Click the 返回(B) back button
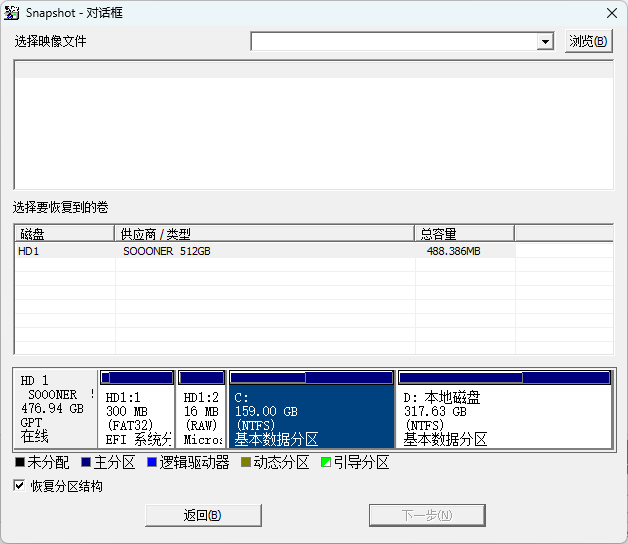 (x=203, y=515)
